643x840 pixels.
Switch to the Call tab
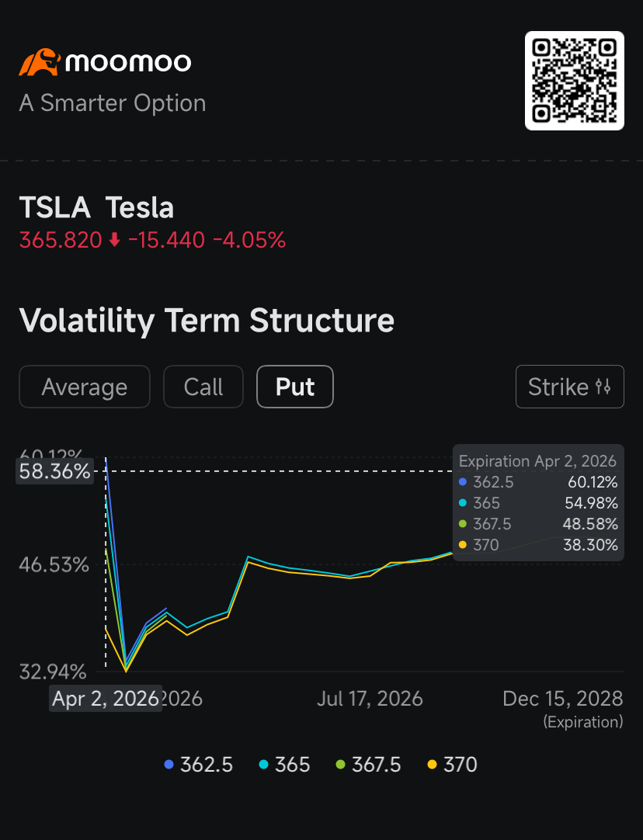(x=203, y=387)
